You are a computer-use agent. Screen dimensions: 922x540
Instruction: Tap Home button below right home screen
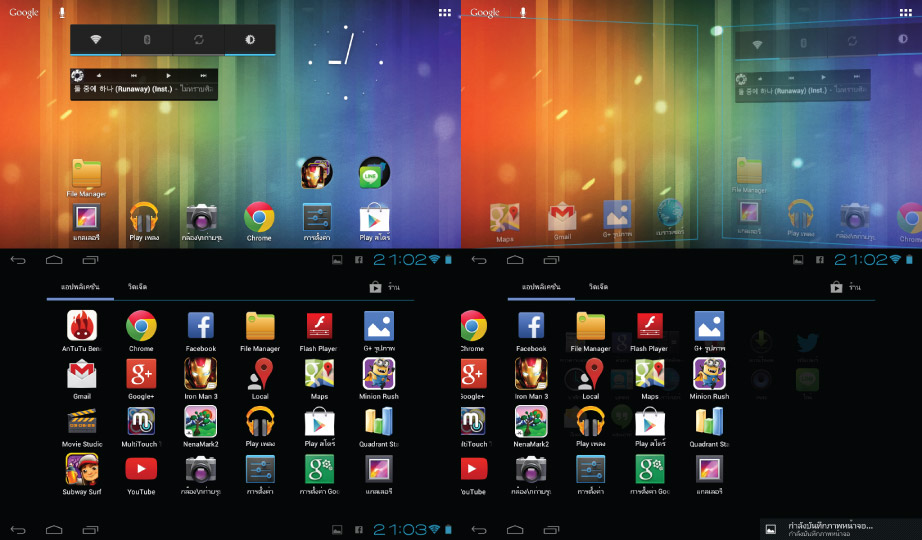pos(515,260)
